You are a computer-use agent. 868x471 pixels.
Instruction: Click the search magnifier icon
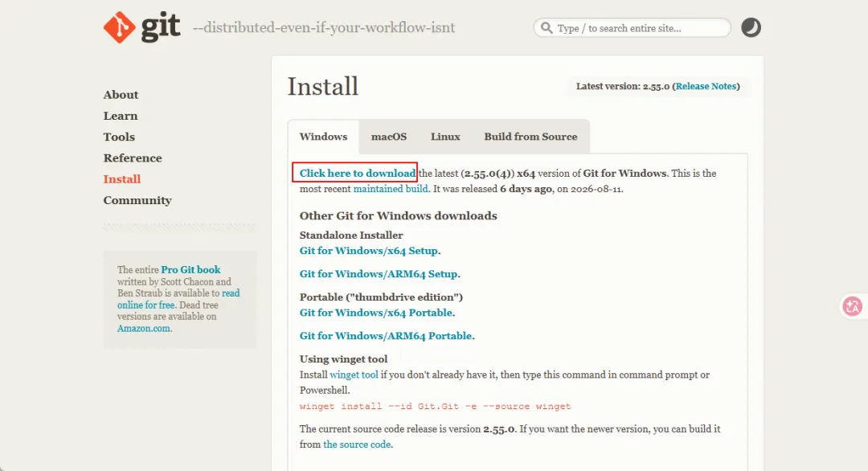pos(547,27)
